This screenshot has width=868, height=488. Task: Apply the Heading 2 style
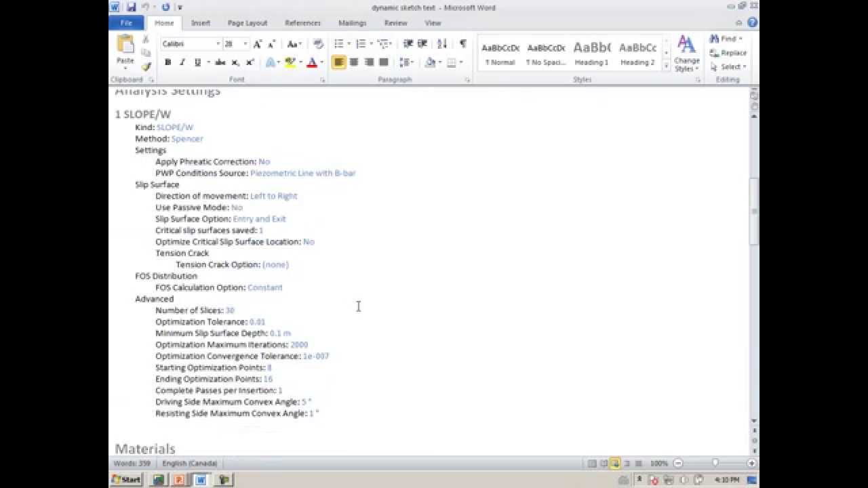(637, 54)
